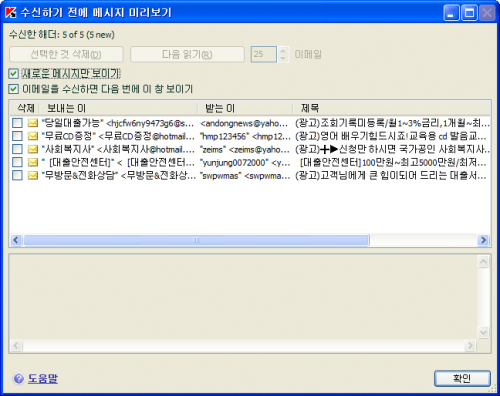The height and width of the screenshot is (396, 500).
Task: Click envelope icon for 무료CD증정 message
Action: [33, 136]
